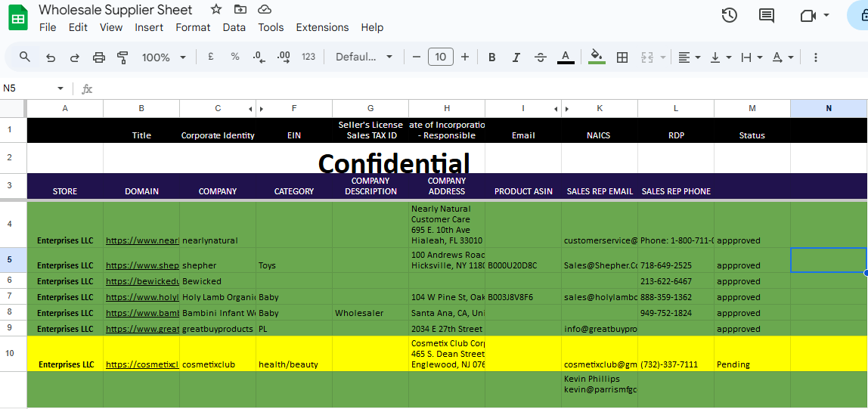Open the File menu
The image size is (868, 409).
[x=48, y=27]
